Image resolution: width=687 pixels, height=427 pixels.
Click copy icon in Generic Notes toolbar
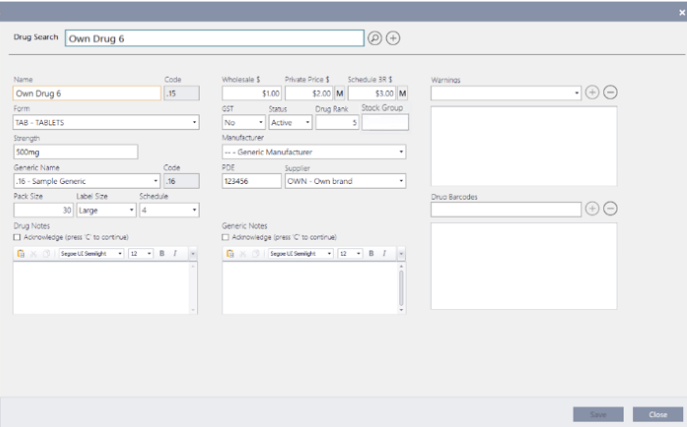(255, 254)
